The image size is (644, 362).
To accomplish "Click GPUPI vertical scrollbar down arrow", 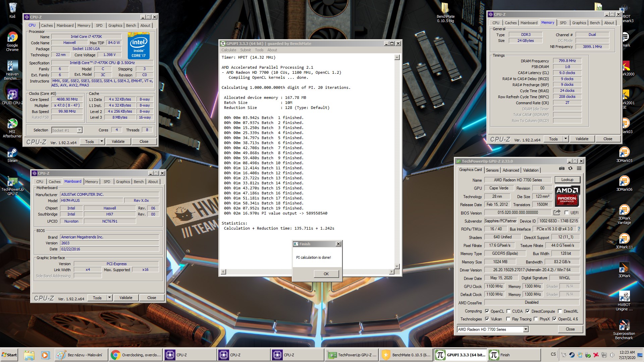I will [397, 266].
